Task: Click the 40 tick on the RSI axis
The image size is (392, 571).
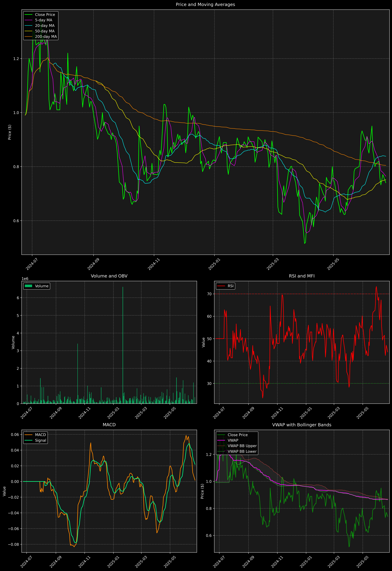Action: 209,361
